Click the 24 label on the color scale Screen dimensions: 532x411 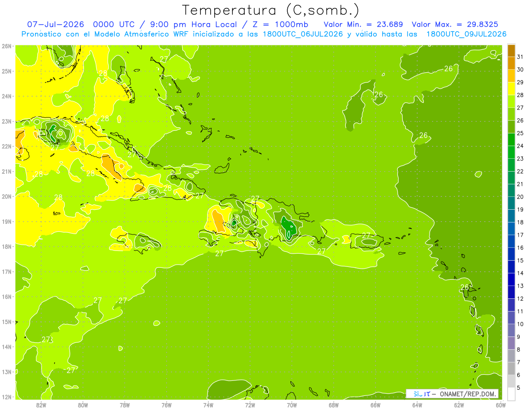point(520,146)
